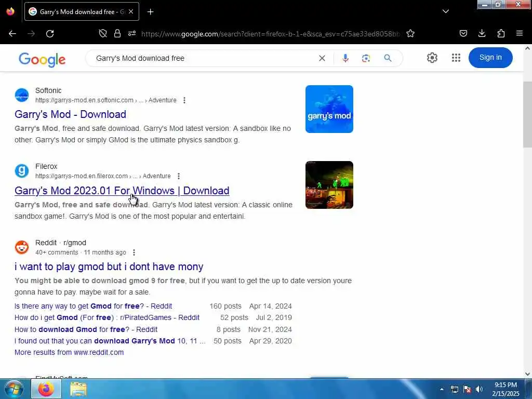
Task: Reload the page with the refresh icon
Action: [50, 34]
